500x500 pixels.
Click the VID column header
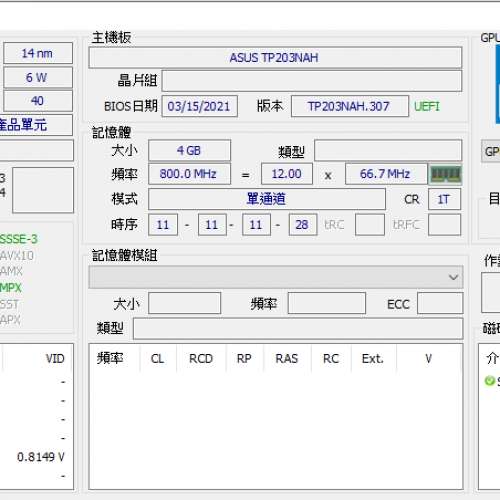point(55,359)
